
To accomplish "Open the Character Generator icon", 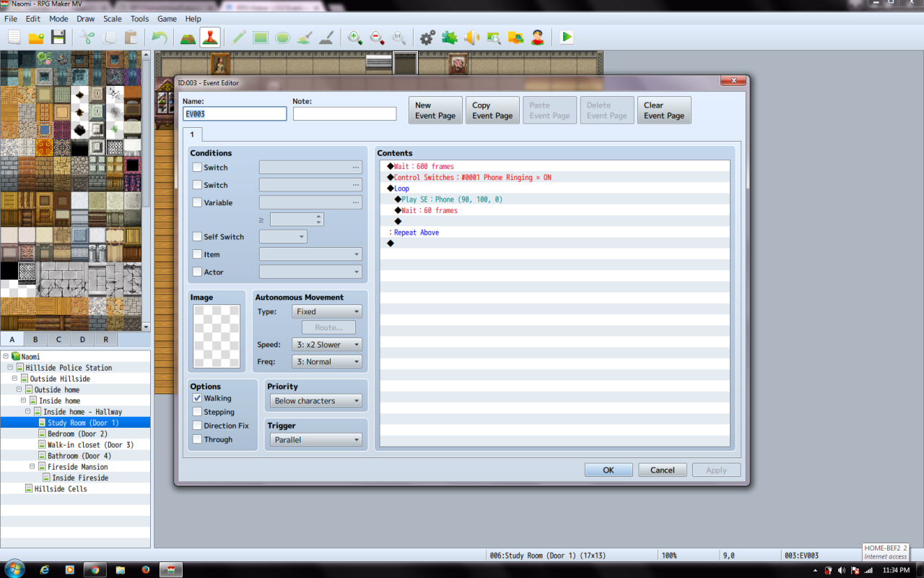I will tap(537, 38).
